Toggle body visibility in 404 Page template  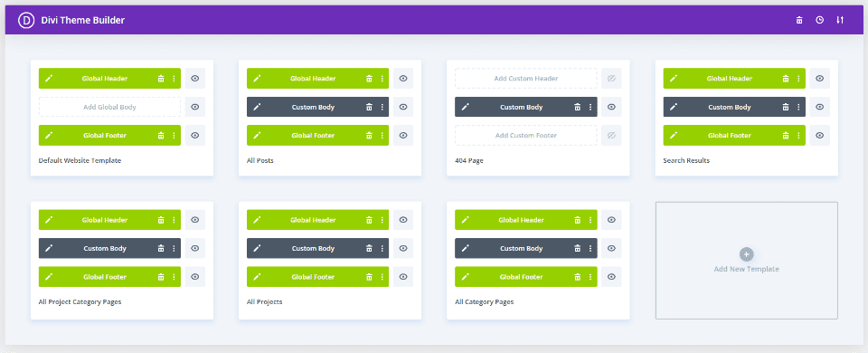[x=611, y=107]
